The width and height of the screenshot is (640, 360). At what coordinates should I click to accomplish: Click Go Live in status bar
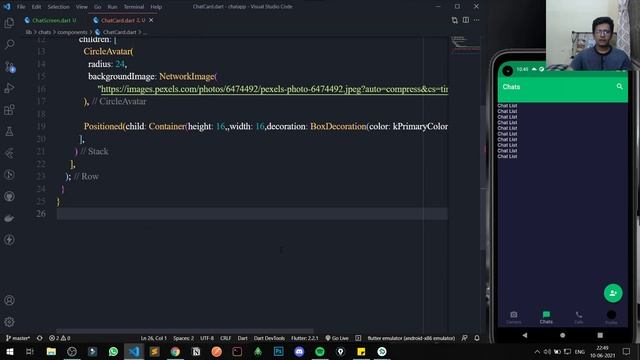pyautogui.click(x=337, y=338)
